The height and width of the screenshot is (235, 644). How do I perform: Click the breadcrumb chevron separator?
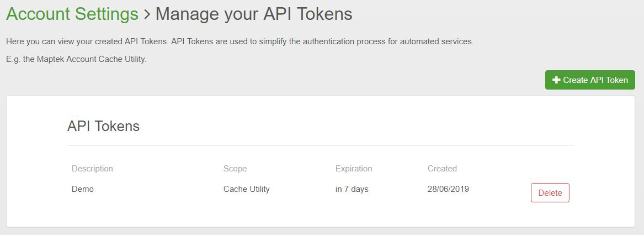(147, 14)
